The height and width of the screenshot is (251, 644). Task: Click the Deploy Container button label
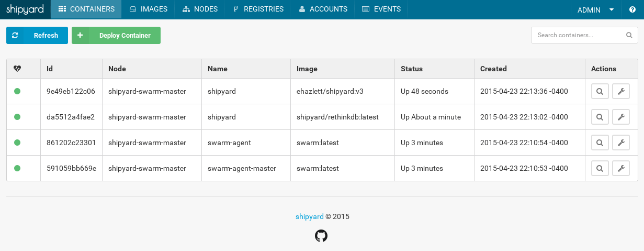click(125, 36)
